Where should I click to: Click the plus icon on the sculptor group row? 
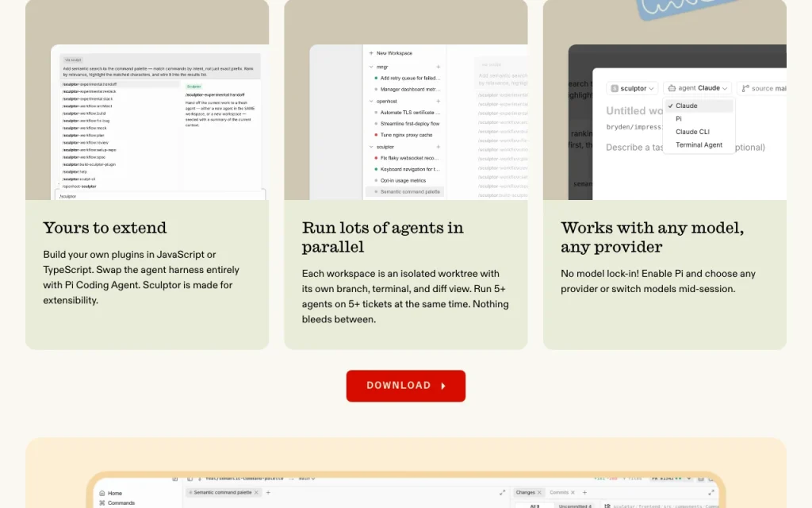(x=438, y=147)
